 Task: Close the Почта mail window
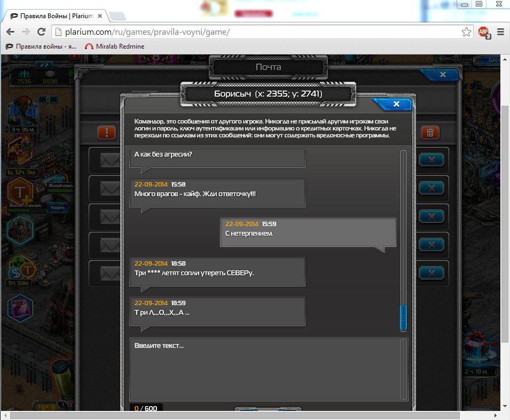click(x=442, y=74)
